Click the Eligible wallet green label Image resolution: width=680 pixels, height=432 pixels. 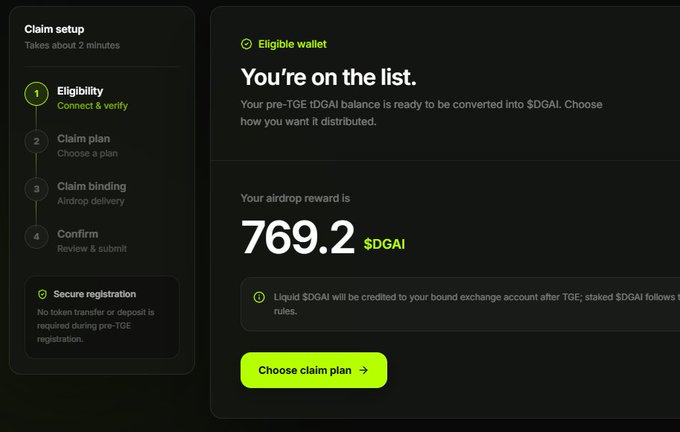tap(292, 44)
